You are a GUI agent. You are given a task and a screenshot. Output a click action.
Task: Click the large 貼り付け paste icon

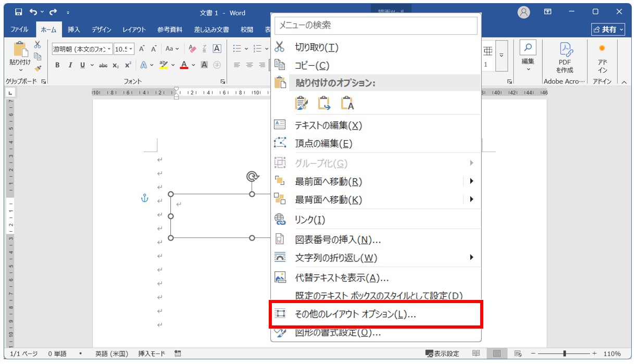(20, 49)
